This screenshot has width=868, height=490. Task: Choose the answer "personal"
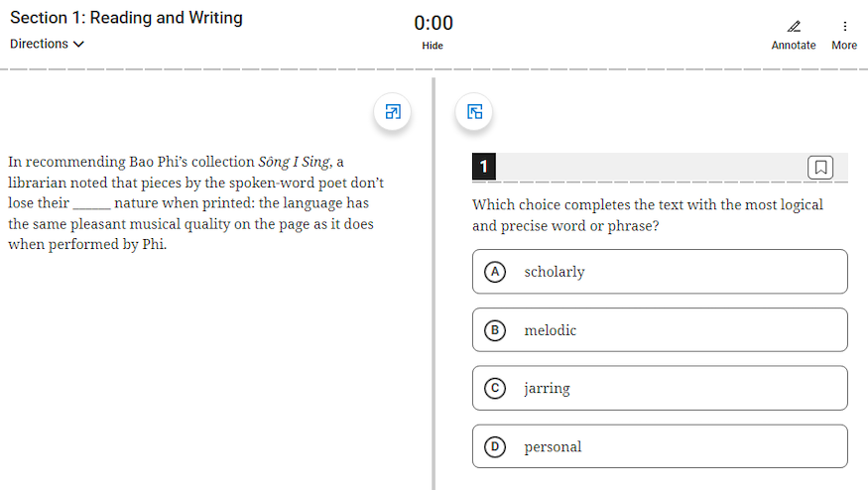[x=554, y=446]
